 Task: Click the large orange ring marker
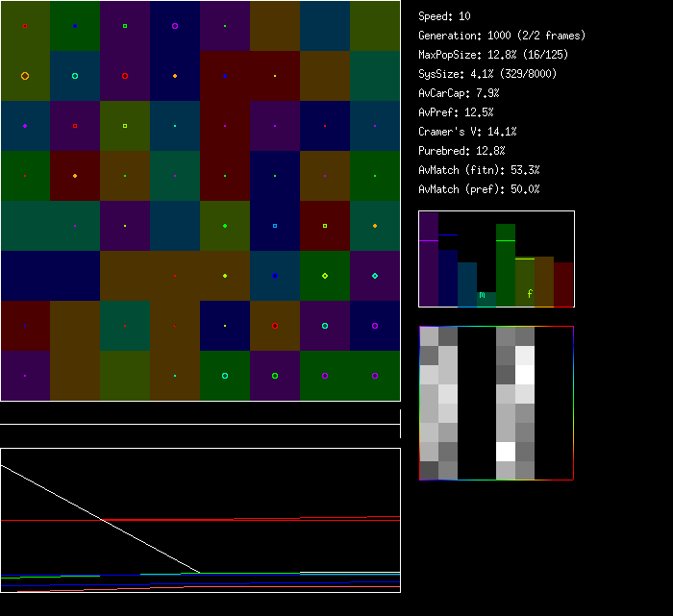pyautogui.click(x=25, y=76)
